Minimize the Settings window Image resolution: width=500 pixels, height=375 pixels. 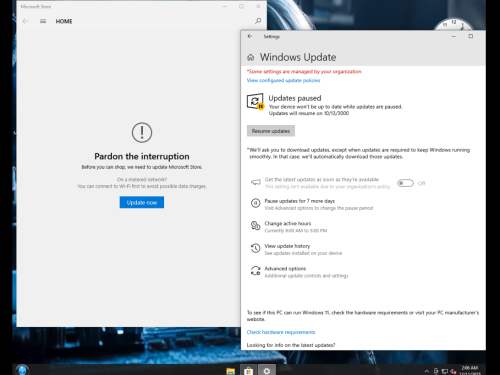click(x=453, y=36)
